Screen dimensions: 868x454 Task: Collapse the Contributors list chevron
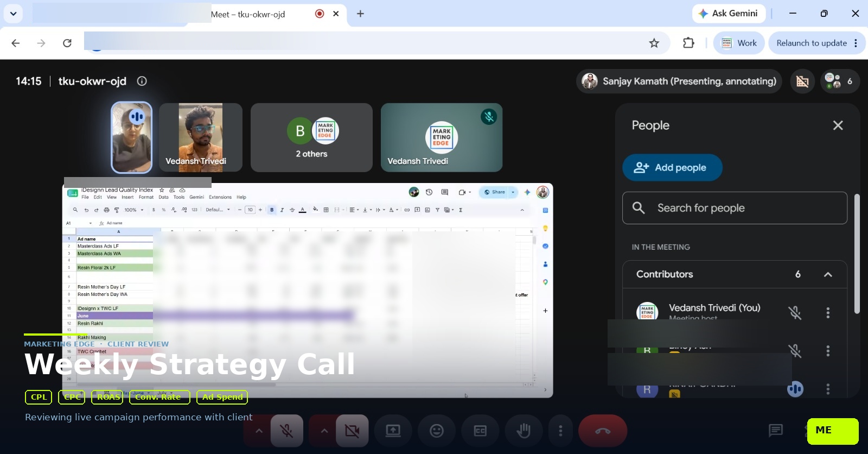click(x=828, y=274)
